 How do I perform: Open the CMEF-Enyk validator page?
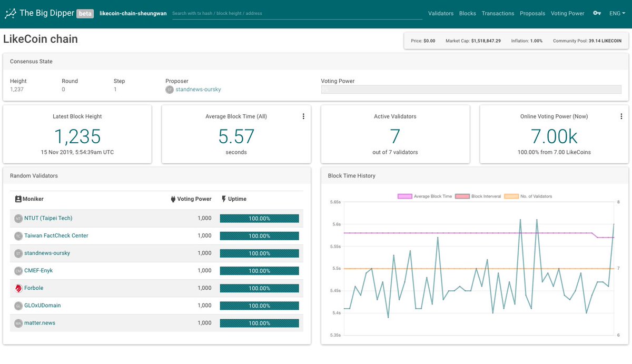coord(38,270)
